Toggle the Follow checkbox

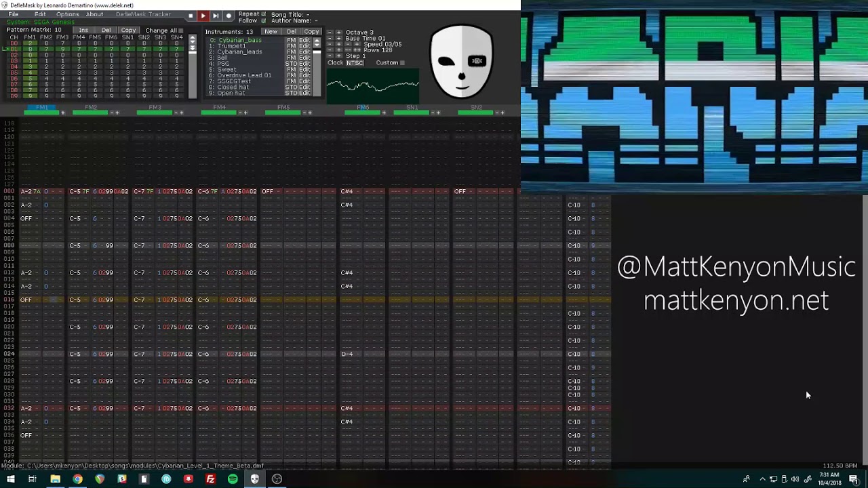coord(264,20)
